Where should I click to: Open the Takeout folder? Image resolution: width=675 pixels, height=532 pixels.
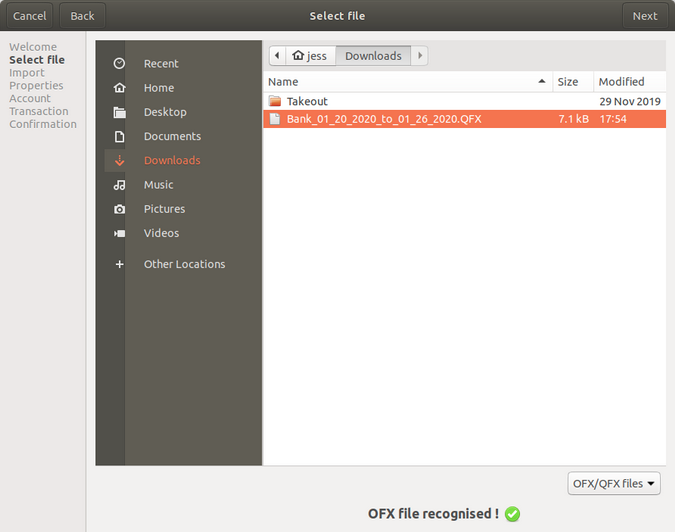pyautogui.click(x=306, y=101)
